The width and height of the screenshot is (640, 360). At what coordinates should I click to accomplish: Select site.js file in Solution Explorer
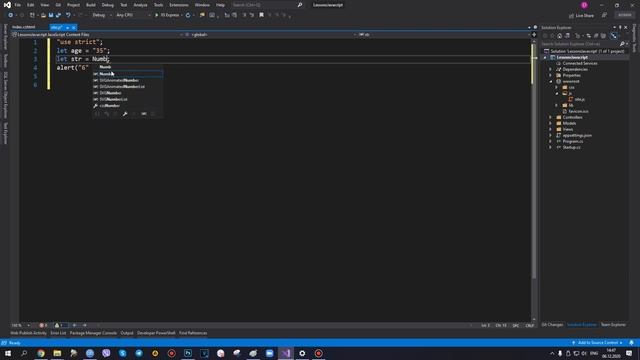coord(580,99)
